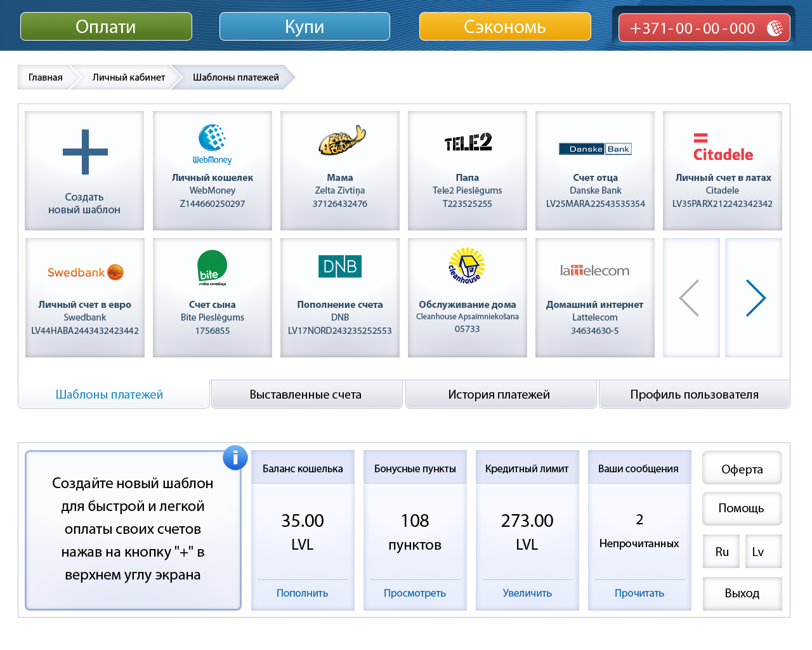Screen dimensions: 812x650
Task: Click Создать новый шаблон label
Action: (x=84, y=203)
